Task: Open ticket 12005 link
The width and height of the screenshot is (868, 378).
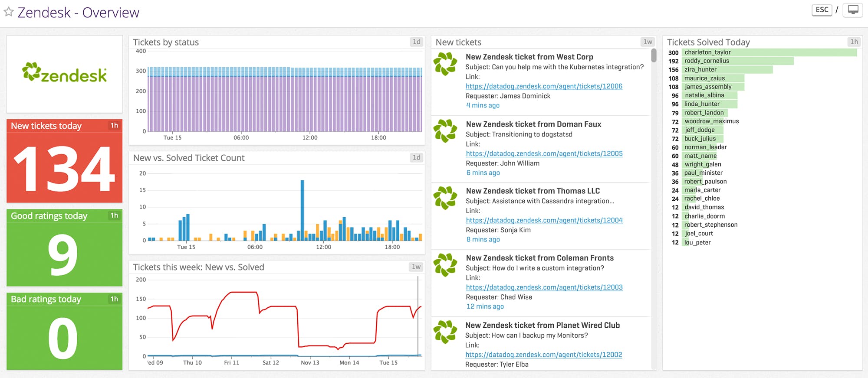Action: pos(544,153)
